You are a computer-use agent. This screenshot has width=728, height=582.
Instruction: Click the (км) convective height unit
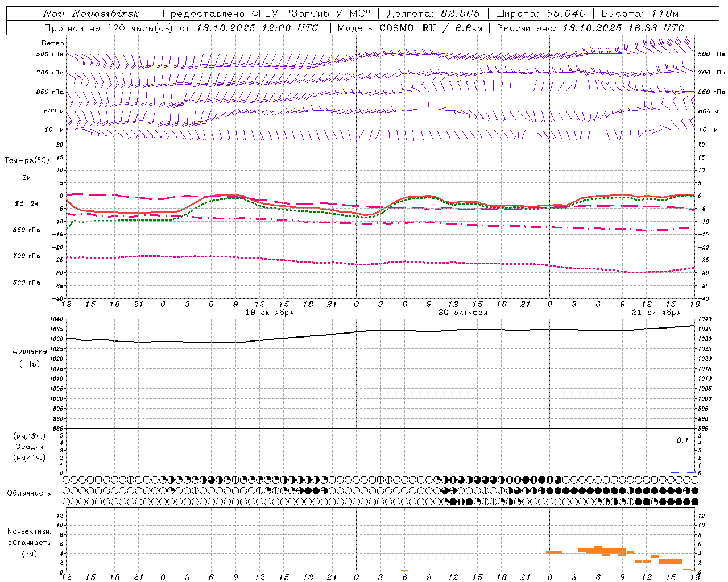29,554
